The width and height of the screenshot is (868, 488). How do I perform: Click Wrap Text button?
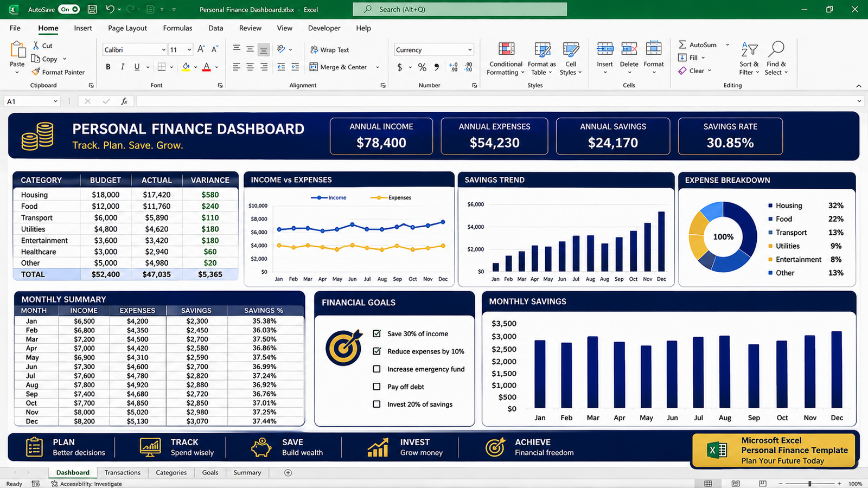[x=330, y=50]
